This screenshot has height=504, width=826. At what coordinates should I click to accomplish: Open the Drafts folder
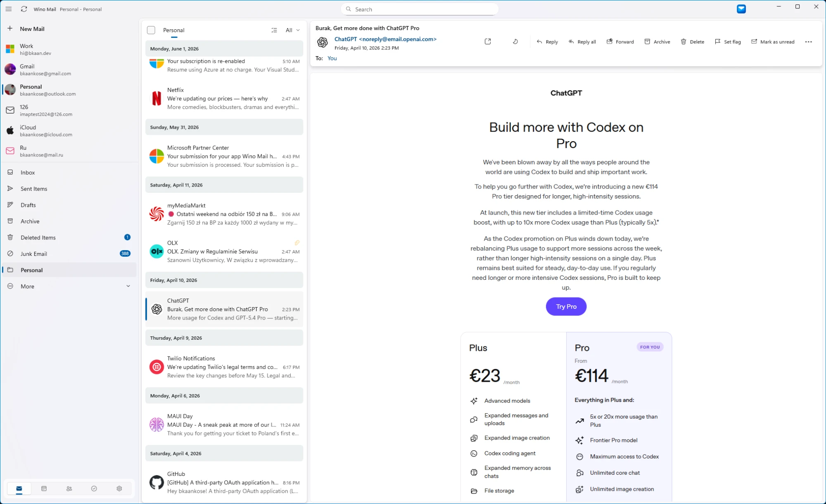pos(69,205)
